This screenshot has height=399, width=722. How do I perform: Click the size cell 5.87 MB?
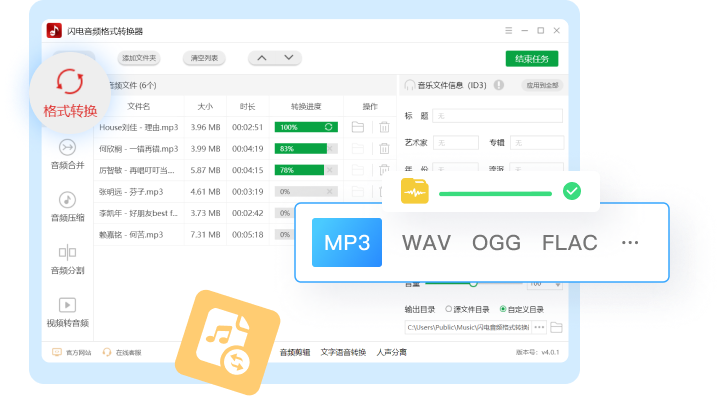pyautogui.click(x=205, y=170)
